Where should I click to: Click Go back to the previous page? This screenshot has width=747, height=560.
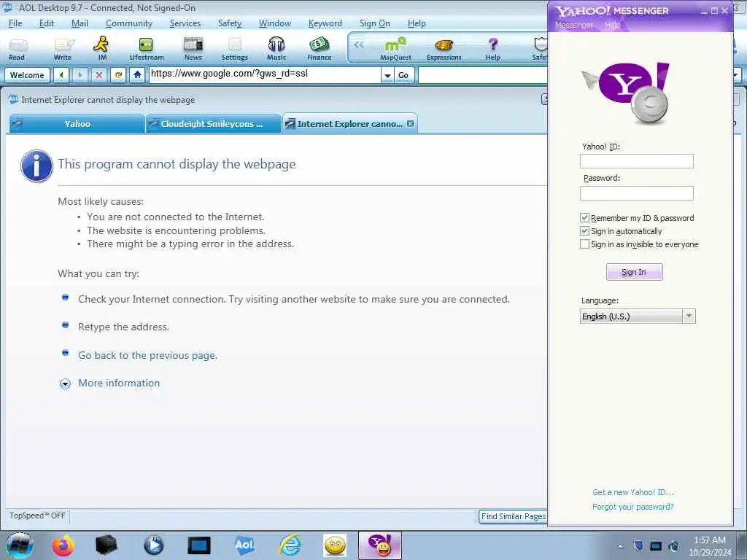(147, 355)
